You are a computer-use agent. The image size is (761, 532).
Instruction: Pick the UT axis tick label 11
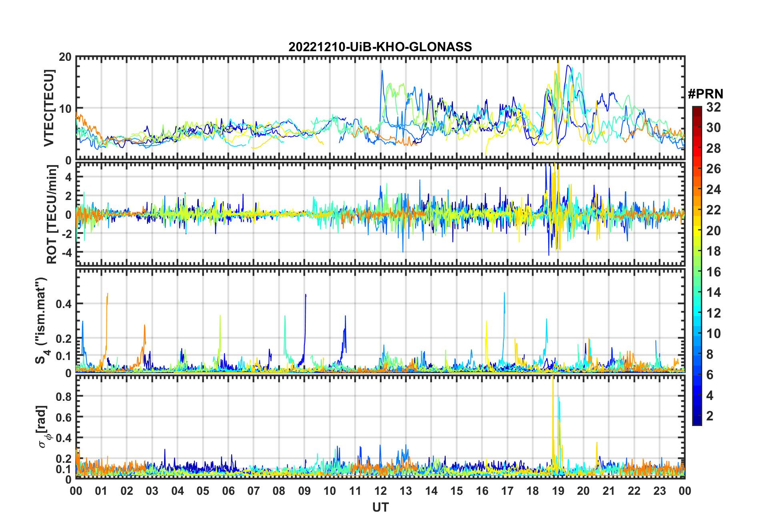pos(355,491)
